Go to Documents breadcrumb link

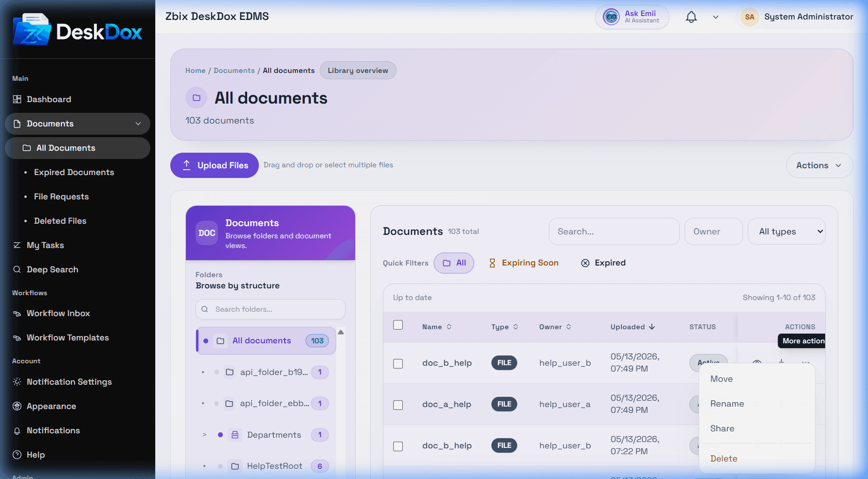234,71
